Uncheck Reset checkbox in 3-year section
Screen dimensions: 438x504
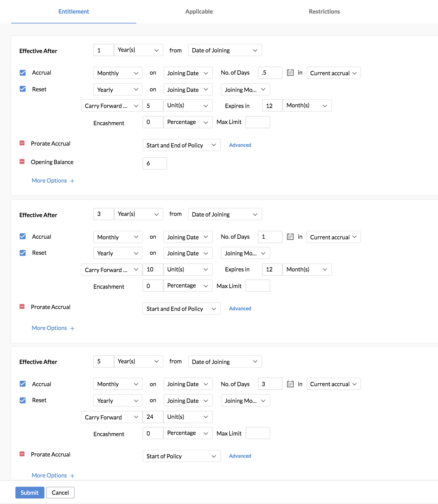(23, 253)
